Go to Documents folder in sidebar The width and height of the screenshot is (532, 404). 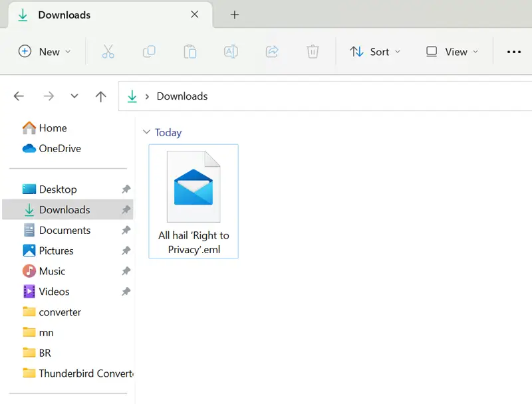point(65,231)
